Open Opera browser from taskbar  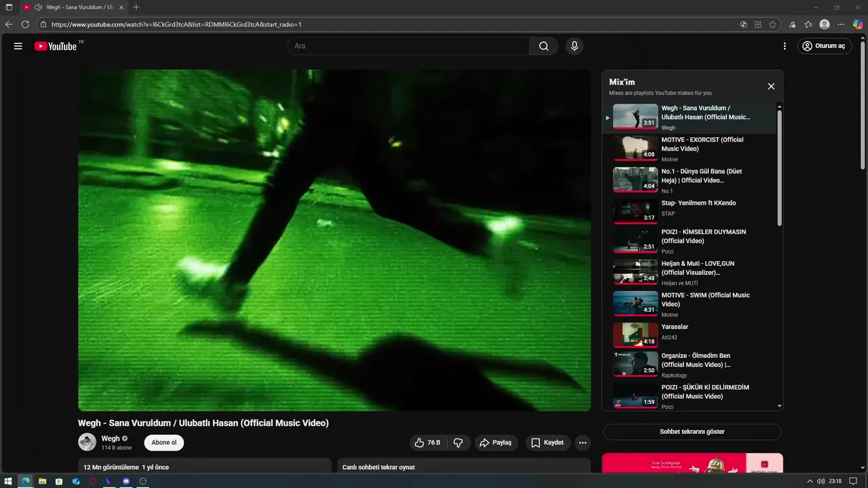(x=93, y=481)
